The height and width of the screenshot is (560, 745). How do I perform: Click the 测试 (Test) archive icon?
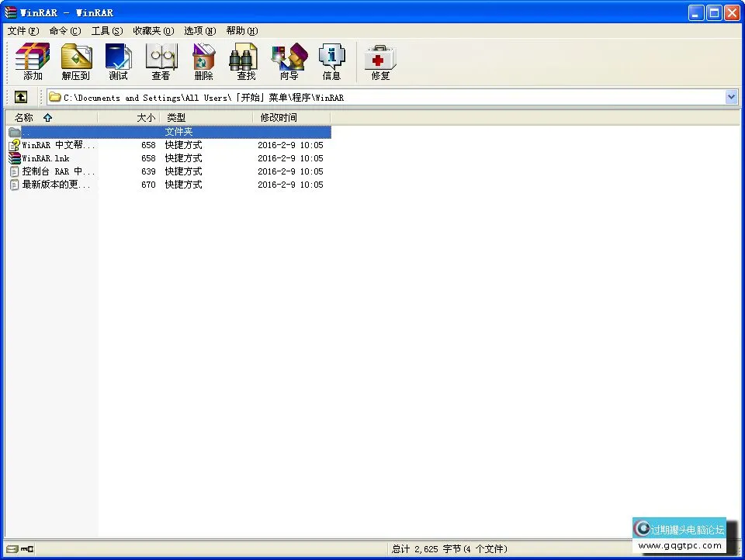click(x=118, y=60)
